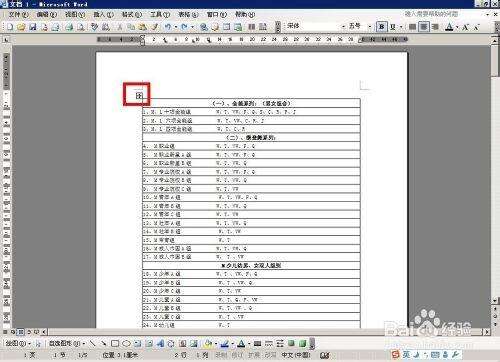The height and width of the screenshot is (362, 500).
Task: Click the Cut scissors icon
Action: 120,27
